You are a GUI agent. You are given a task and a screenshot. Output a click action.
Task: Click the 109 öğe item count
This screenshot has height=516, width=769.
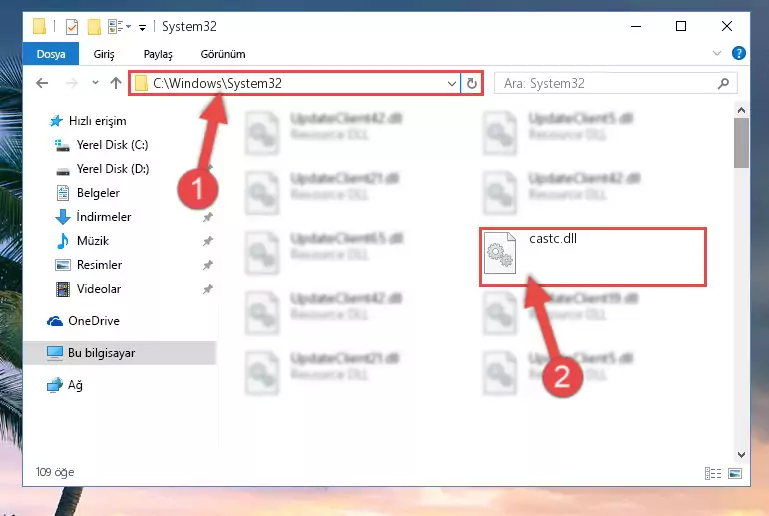coord(55,472)
